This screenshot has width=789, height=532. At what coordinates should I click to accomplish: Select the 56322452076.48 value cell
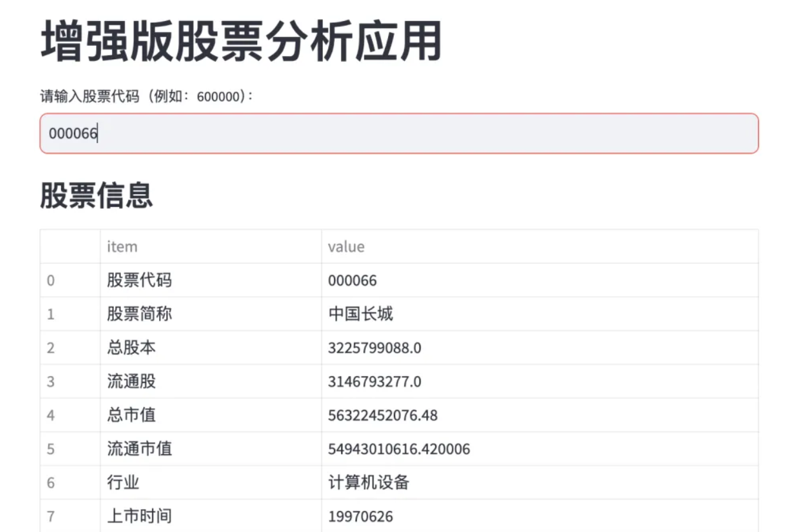[x=540, y=415]
